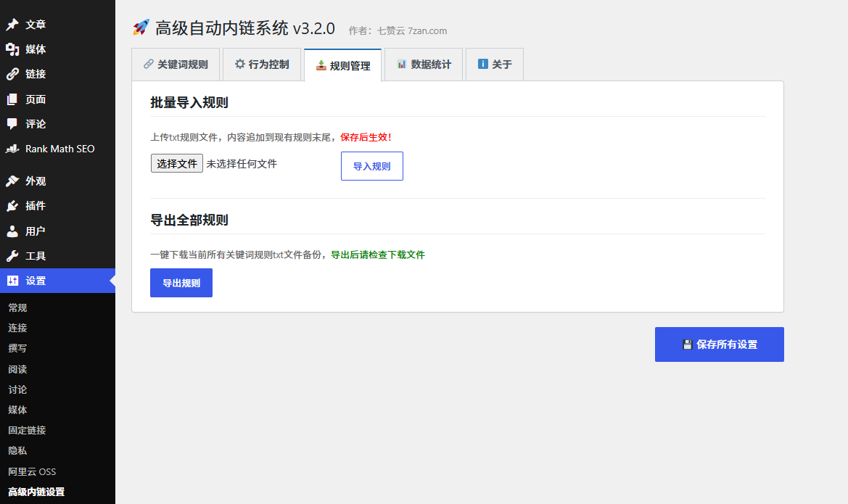
Task: Click the 导入规则 button
Action: (372, 166)
